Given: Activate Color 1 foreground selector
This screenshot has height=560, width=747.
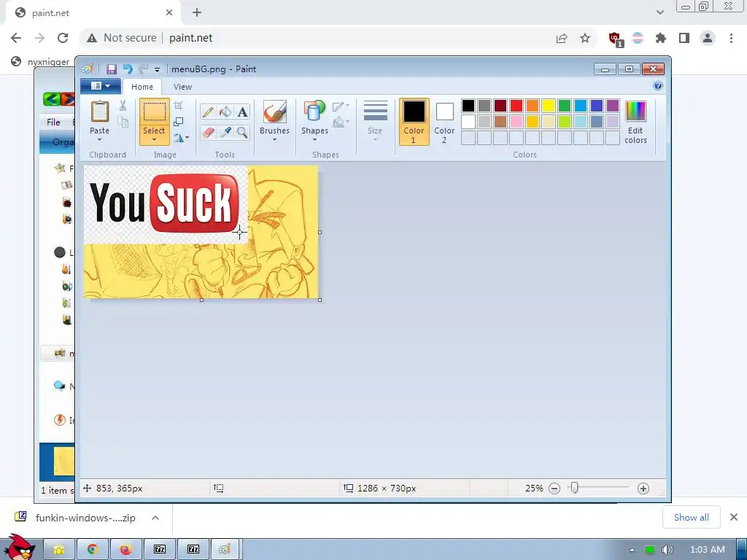Looking at the screenshot, I should (414, 122).
